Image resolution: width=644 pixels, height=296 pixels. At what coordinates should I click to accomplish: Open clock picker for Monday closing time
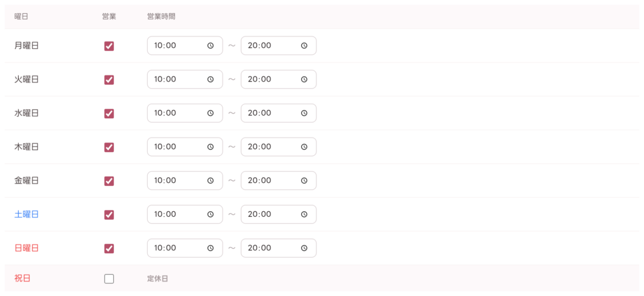point(304,46)
